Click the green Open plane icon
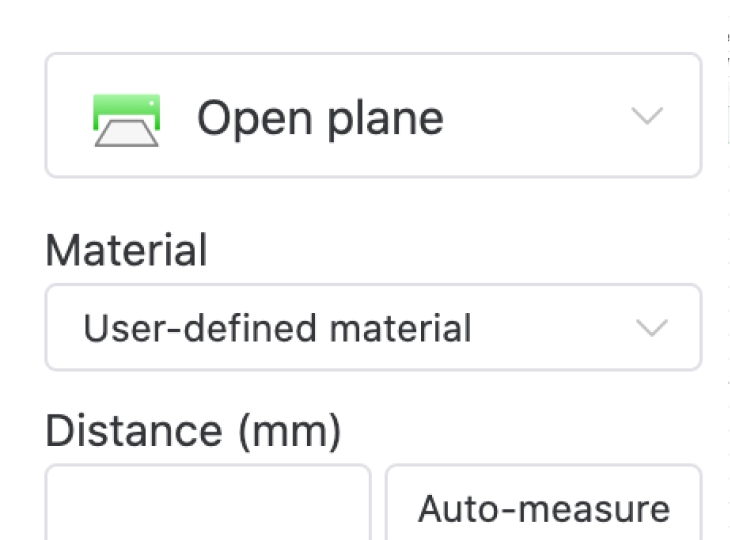 click(x=126, y=119)
